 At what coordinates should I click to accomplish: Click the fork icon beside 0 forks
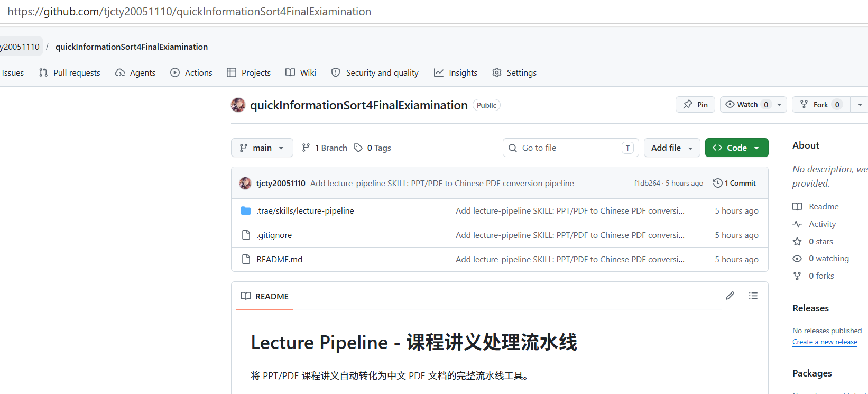tap(797, 276)
